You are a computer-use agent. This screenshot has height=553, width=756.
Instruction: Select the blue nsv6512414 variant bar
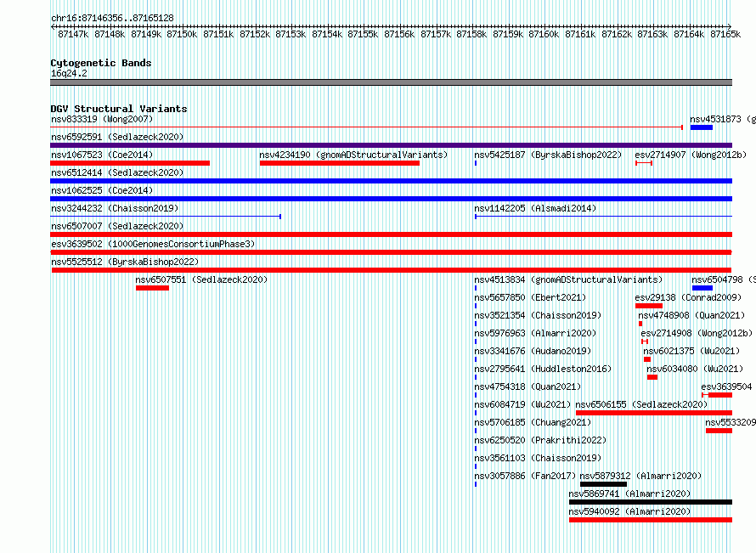point(391,181)
